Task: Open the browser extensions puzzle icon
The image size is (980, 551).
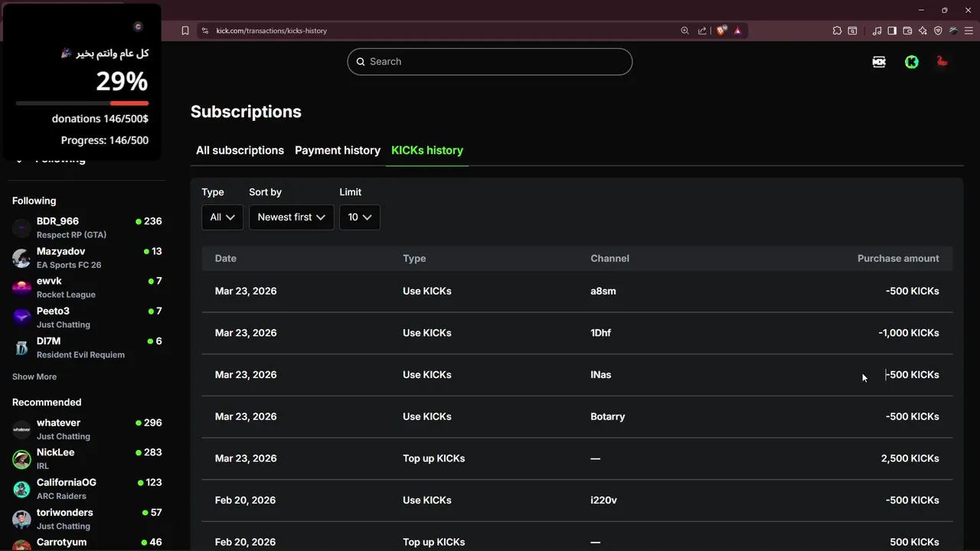Action: pos(837,31)
